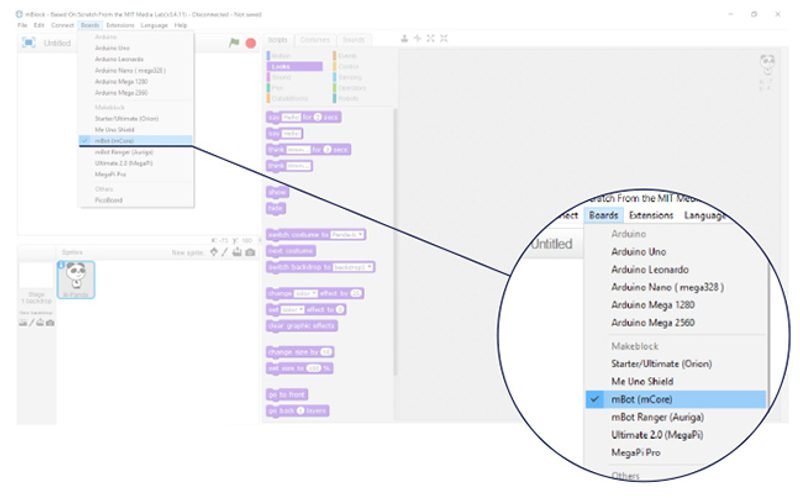Click value field in change size by block
800x499 pixels.
tap(326, 352)
